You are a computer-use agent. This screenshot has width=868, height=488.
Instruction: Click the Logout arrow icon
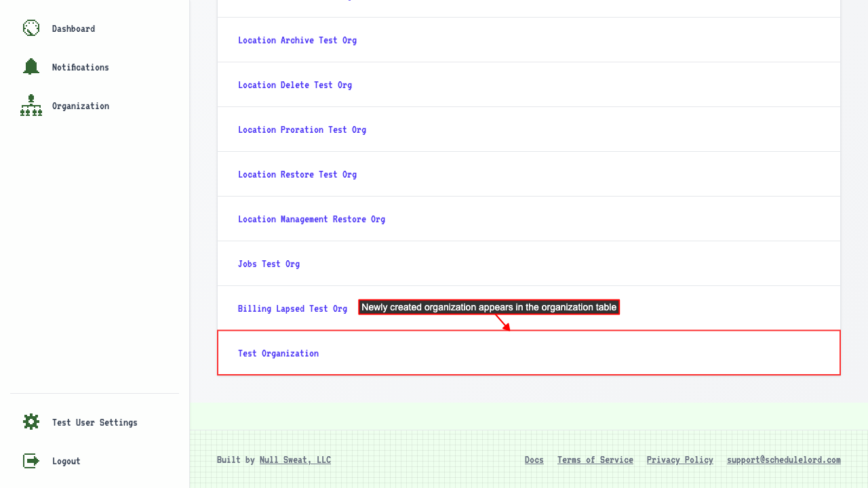[31, 461]
